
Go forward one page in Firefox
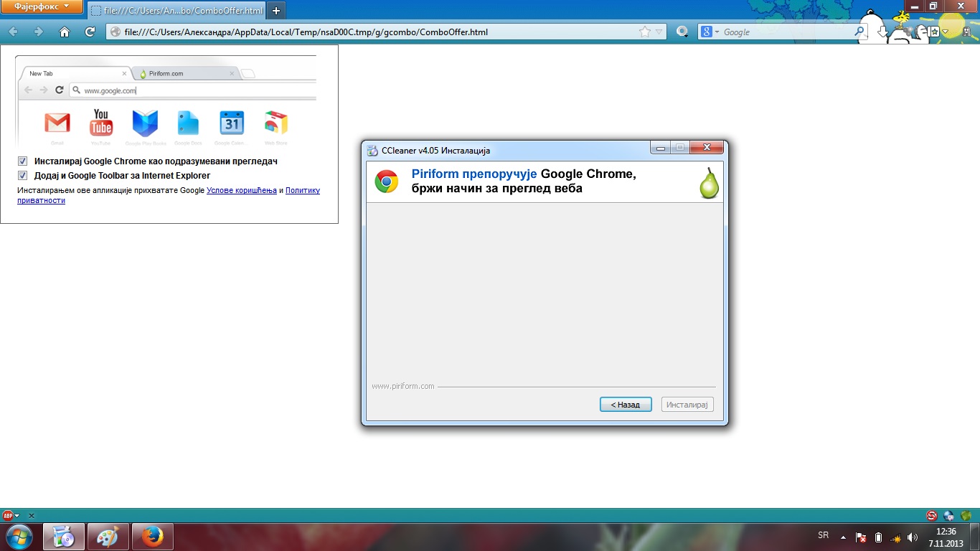39,32
